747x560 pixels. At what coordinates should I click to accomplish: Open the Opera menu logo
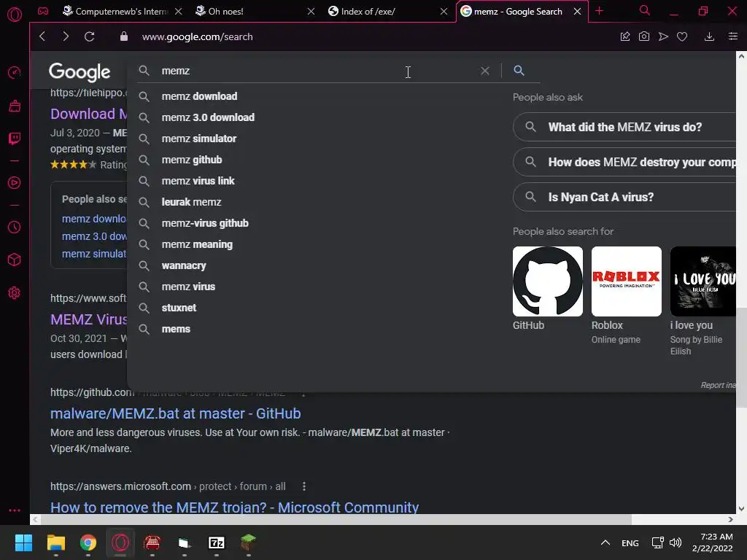[15, 15]
